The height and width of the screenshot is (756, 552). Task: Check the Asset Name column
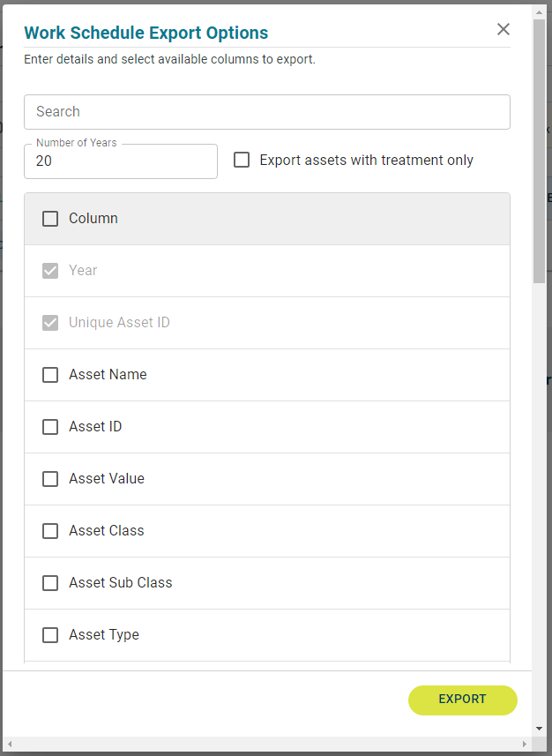click(x=50, y=375)
